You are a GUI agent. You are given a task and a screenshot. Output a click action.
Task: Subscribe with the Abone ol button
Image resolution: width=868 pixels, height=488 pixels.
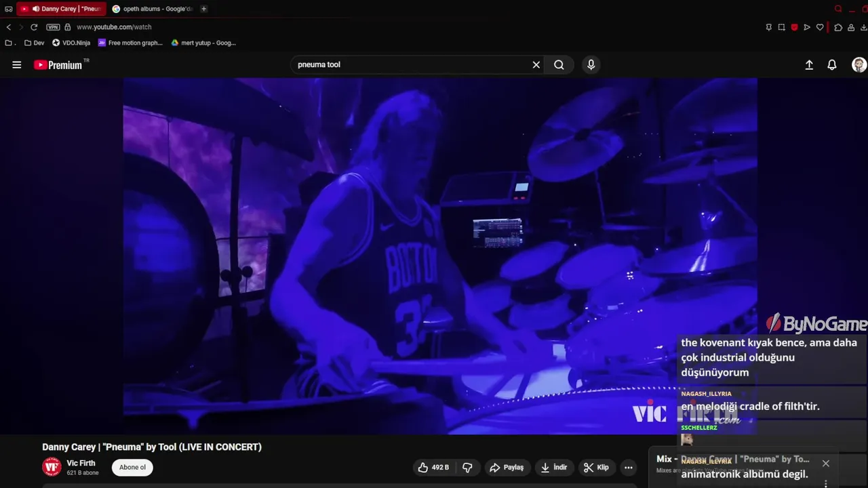click(132, 468)
